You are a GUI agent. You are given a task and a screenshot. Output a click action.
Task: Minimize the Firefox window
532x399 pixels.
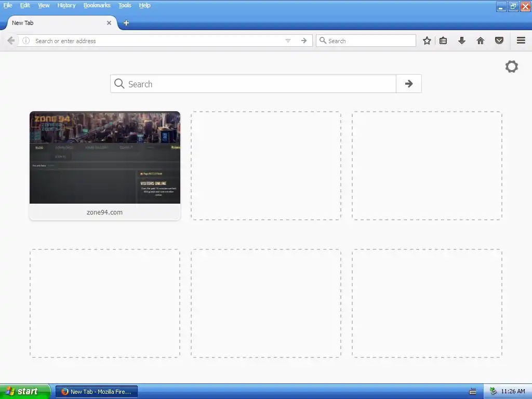coord(501,6)
